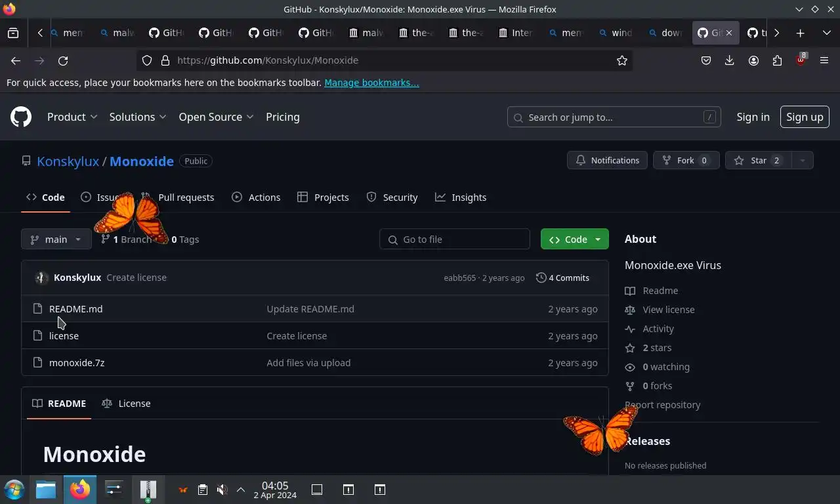Switch to the License tab in readme
This screenshot has height=504, width=840.
pos(127,404)
